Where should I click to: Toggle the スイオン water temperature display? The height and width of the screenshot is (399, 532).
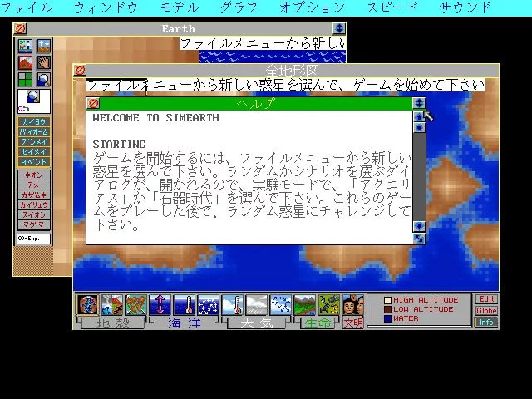34,215
